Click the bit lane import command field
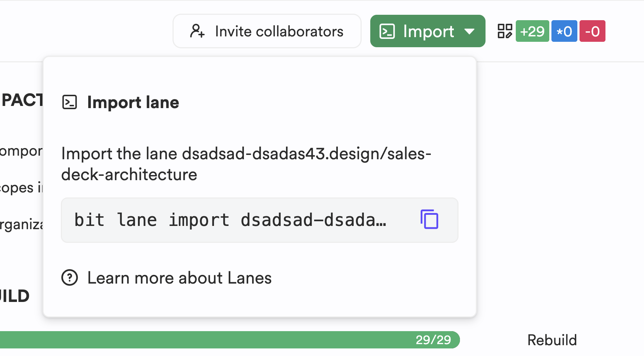The height and width of the screenshot is (356, 644). [259, 220]
